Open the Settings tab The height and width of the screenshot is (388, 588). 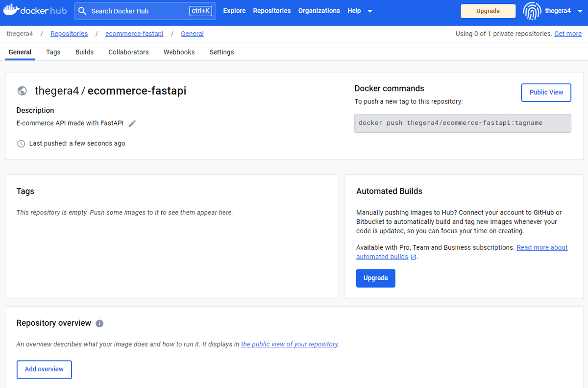pos(221,52)
